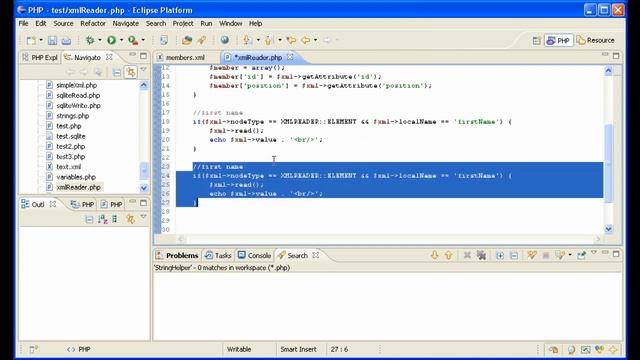Click the 'Writable' status bar entry
Image resolution: width=640 pixels, height=360 pixels.
[239, 349]
